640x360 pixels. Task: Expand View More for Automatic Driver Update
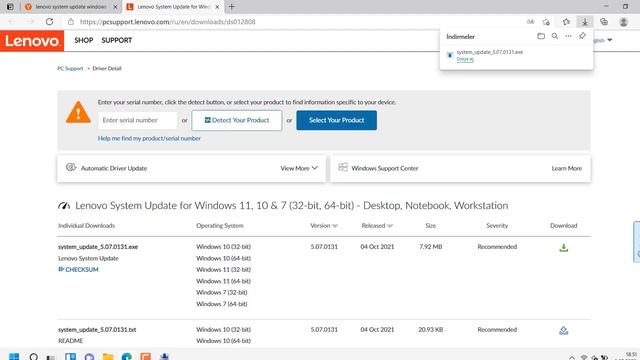click(299, 168)
